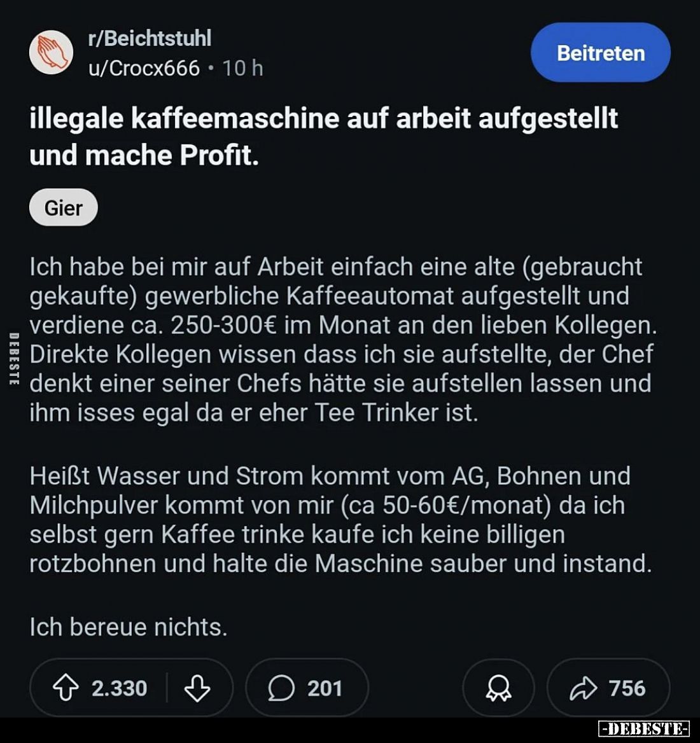Upvote the post with the up arrow
This screenshot has width=700, height=743.
click(x=66, y=688)
